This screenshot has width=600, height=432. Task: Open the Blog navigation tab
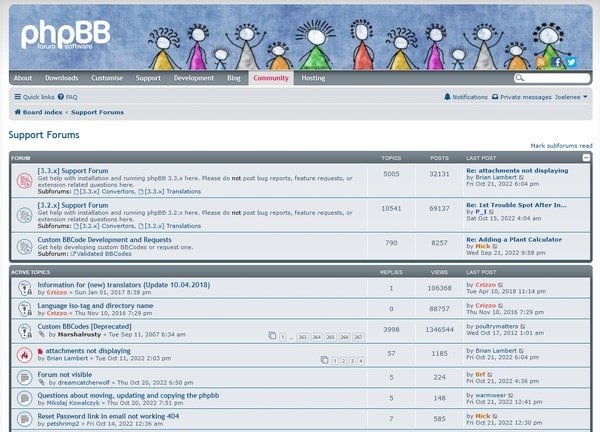(234, 78)
